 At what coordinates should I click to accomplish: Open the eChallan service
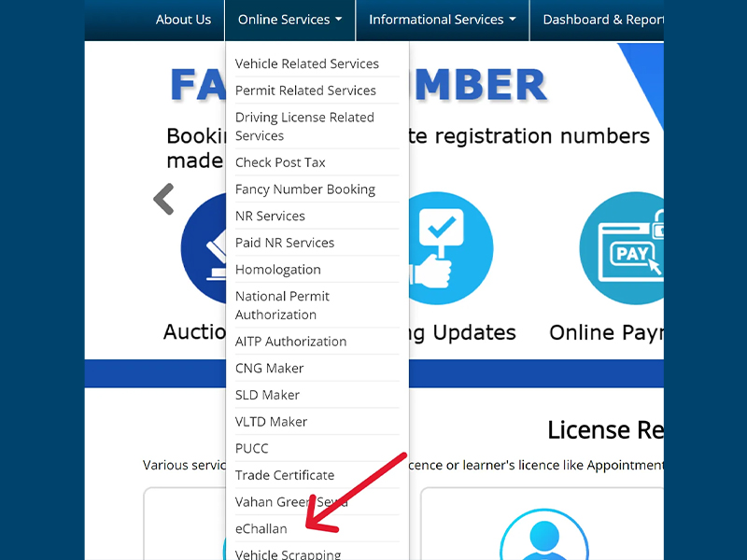tap(261, 528)
